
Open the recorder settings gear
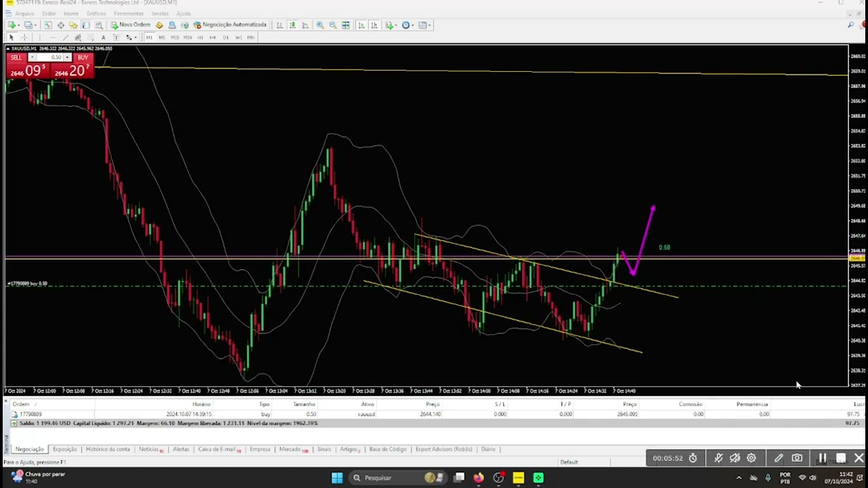[751, 458]
